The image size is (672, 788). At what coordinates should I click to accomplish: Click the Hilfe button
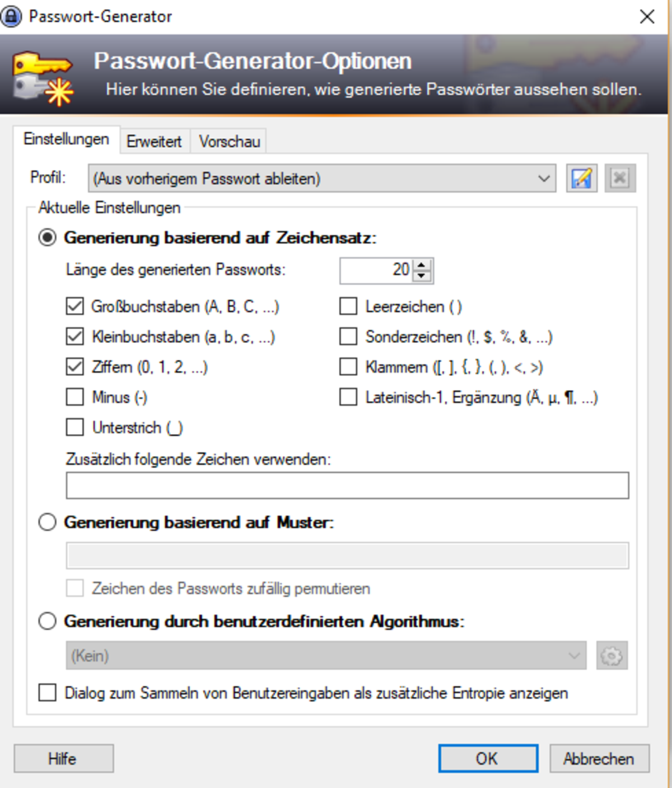[x=63, y=758]
